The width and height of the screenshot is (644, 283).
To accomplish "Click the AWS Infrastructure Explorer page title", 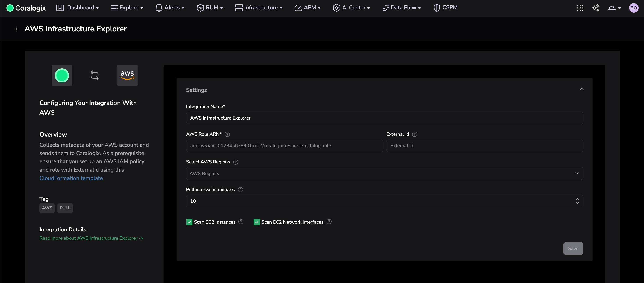I will point(75,29).
